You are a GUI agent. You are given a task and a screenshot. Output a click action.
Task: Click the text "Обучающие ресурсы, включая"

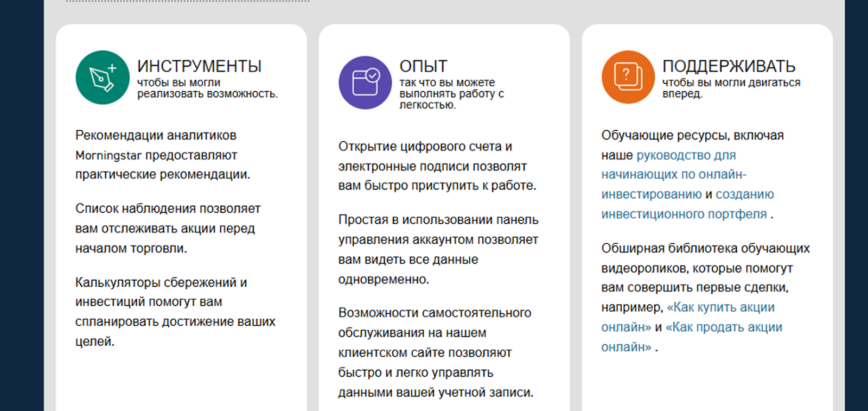[x=692, y=135]
